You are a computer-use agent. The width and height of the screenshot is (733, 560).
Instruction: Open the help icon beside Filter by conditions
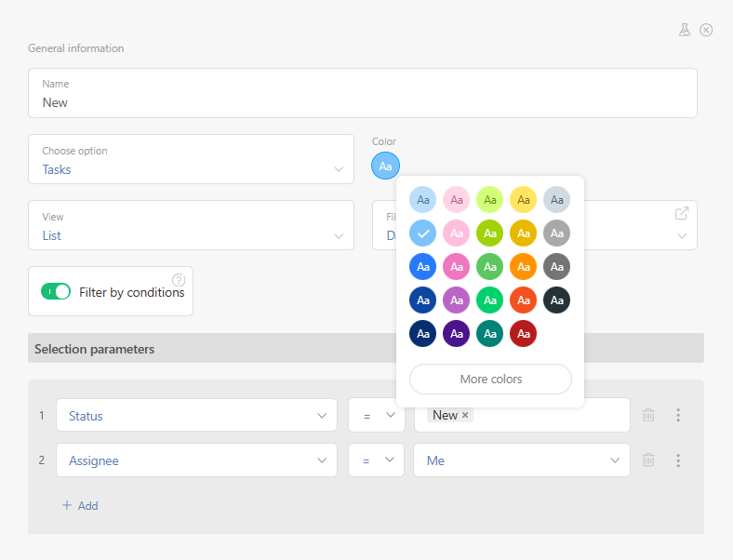[x=179, y=280]
